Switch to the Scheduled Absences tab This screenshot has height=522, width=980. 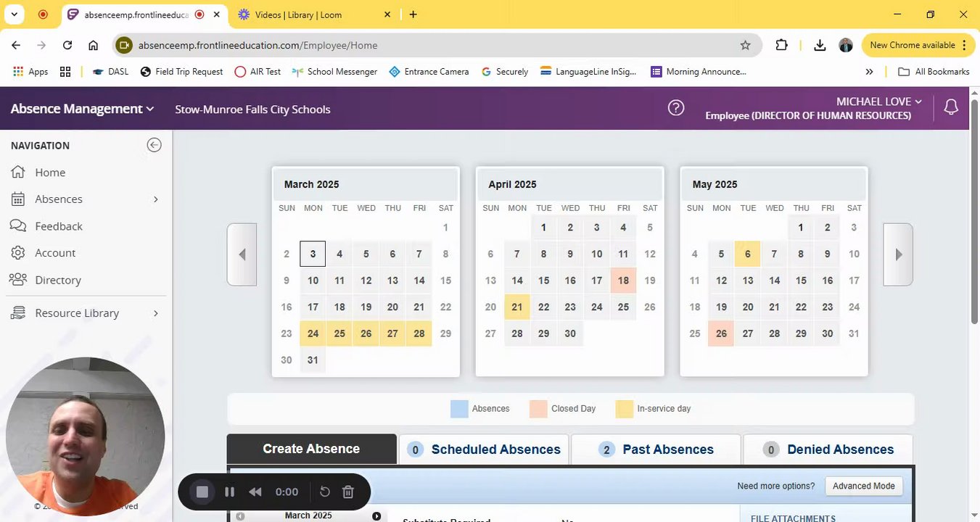click(x=484, y=449)
